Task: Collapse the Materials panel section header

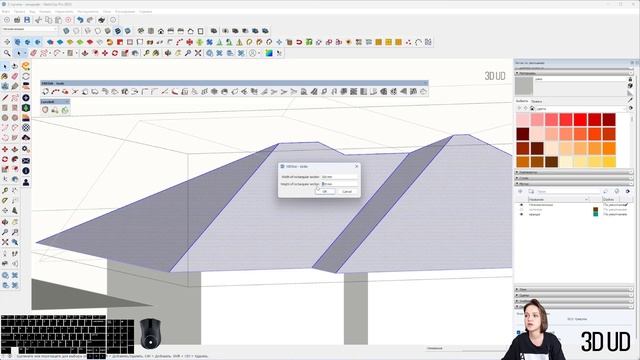Action: click(x=573, y=73)
